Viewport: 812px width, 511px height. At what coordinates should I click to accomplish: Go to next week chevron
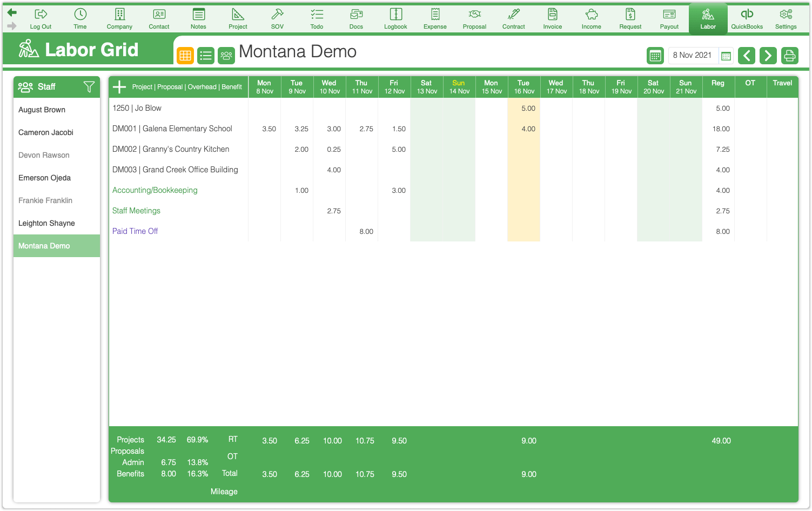768,55
